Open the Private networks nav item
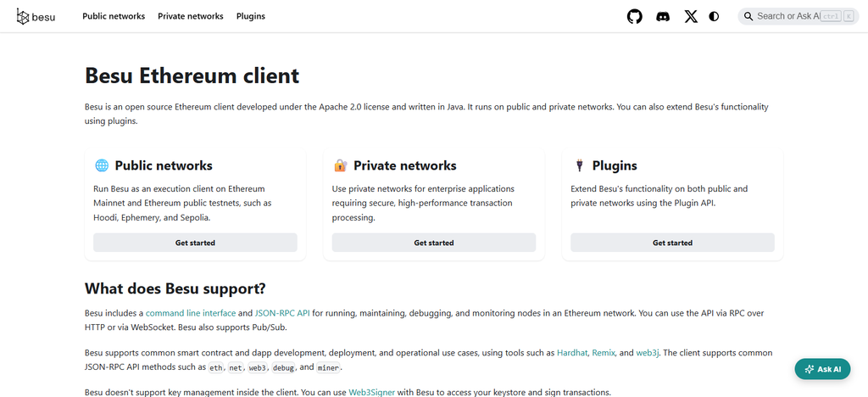The height and width of the screenshot is (397, 868). [x=191, y=17]
